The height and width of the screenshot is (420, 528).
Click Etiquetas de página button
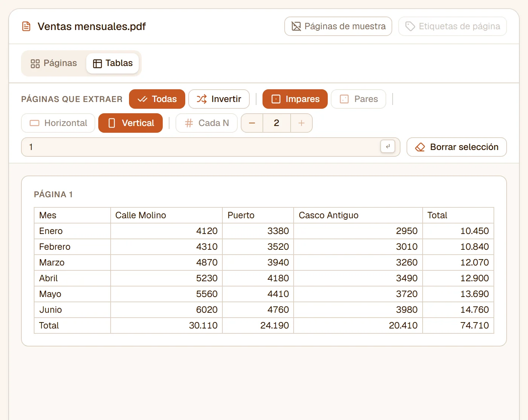point(453,26)
